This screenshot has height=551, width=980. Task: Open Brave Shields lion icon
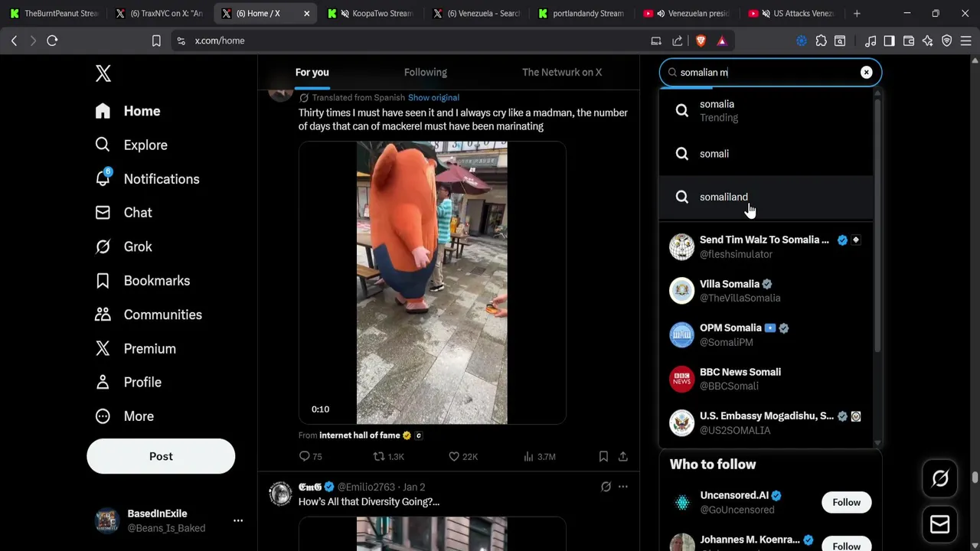click(701, 41)
